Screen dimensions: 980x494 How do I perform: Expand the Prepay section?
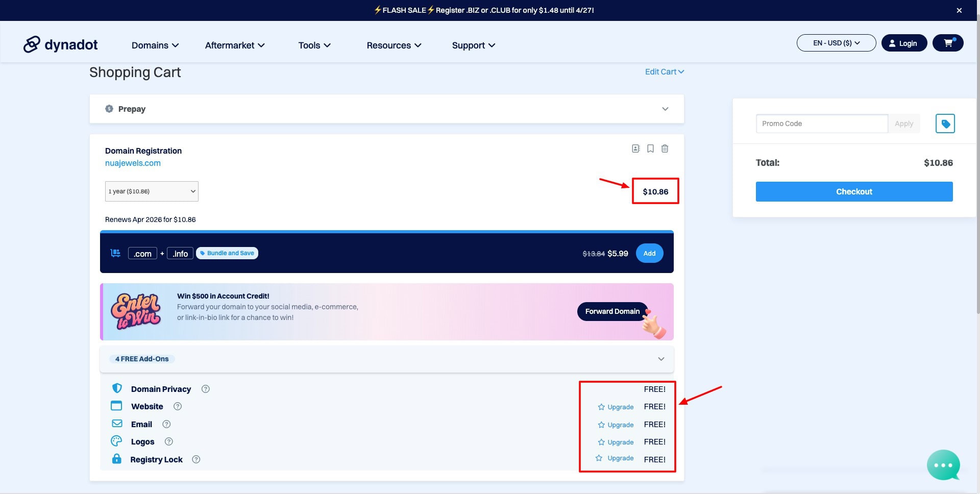click(665, 109)
